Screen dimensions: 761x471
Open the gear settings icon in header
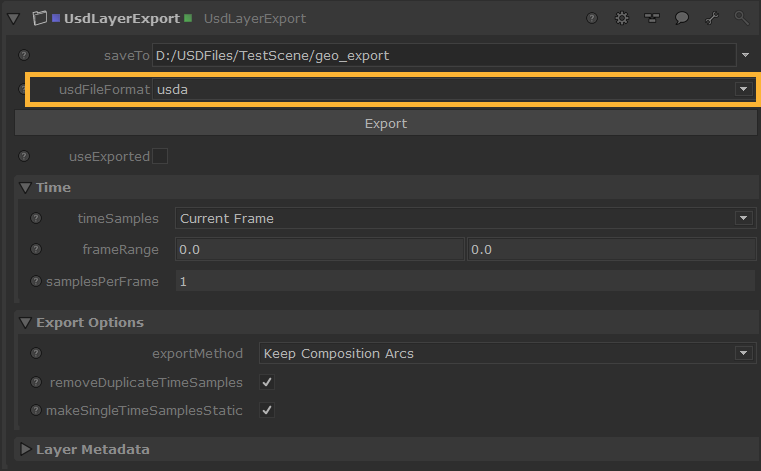click(622, 18)
